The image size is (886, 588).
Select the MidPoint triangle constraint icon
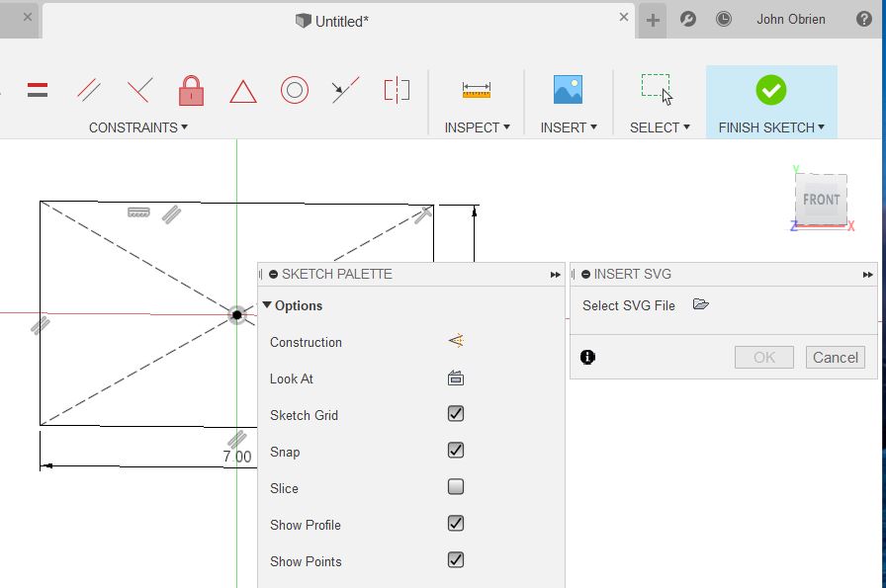tap(243, 91)
